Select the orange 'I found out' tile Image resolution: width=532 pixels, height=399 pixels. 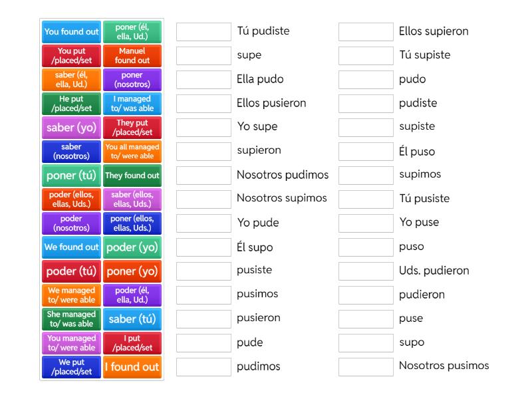click(x=132, y=367)
